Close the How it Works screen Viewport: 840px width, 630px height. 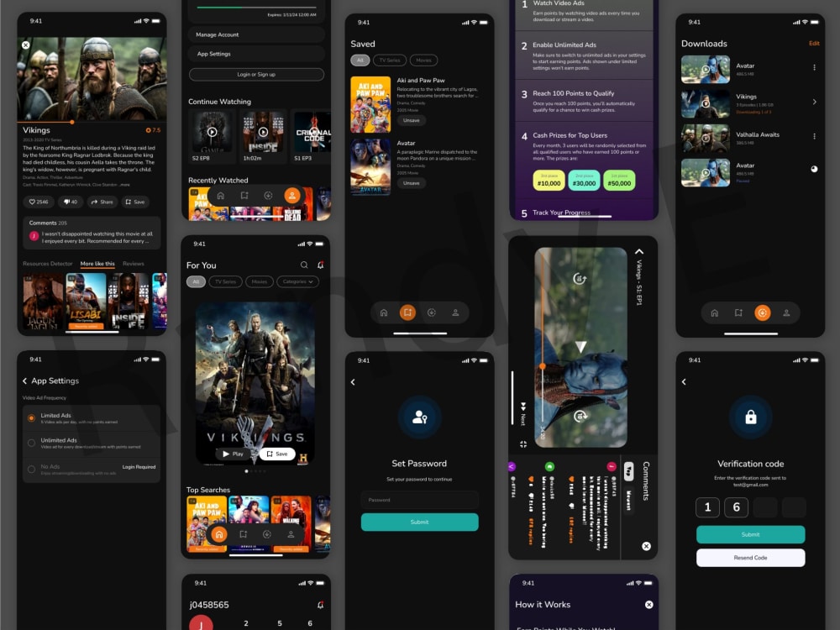click(x=648, y=604)
